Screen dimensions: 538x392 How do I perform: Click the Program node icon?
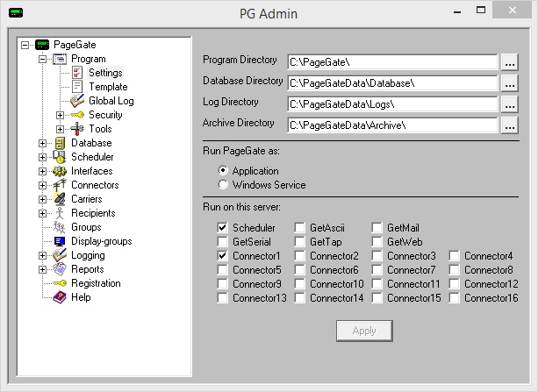click(x=60, y=59)
